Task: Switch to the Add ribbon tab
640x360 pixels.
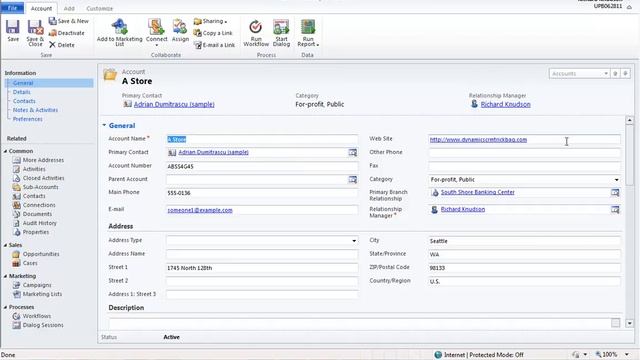Action: (x=69, y=8)
